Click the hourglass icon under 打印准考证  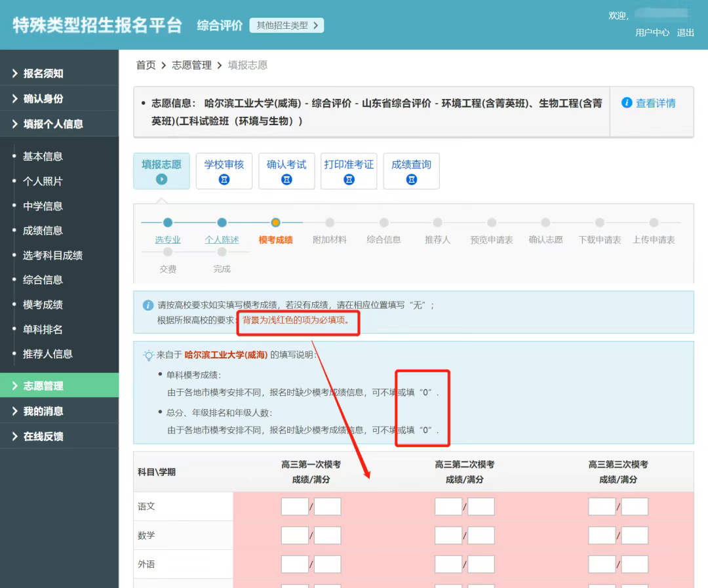pos(349,180)
